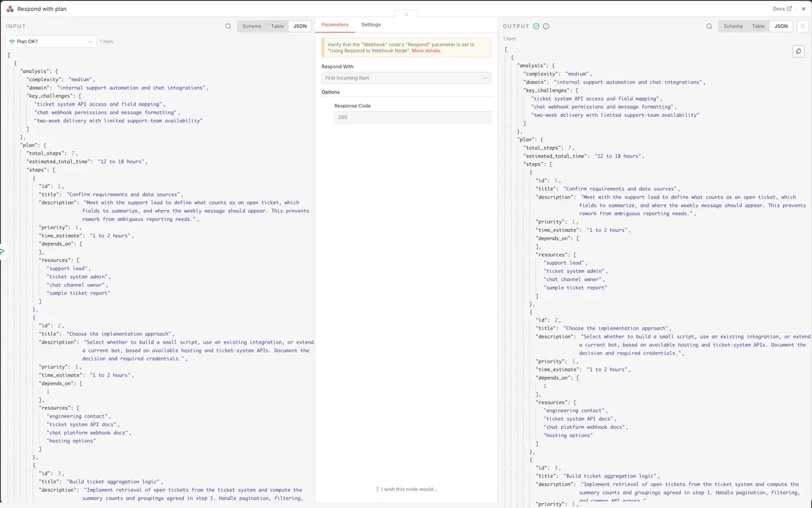Click "1 item" count in OUTPUT panel
This screenshot has width=812, height=508.
[x=509, y=39]
